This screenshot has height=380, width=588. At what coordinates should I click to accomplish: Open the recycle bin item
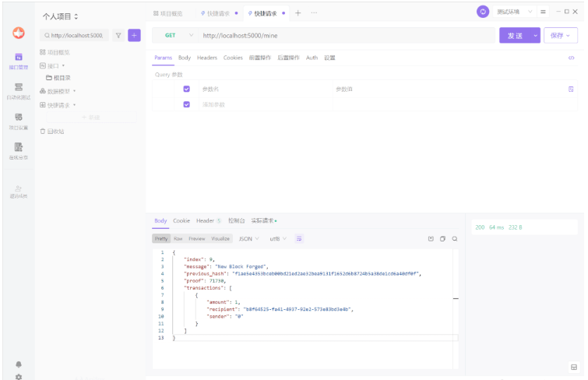[52, 132]
